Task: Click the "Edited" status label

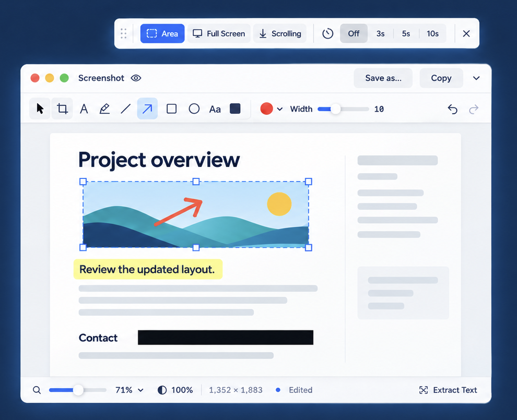Action: [300, 390]
